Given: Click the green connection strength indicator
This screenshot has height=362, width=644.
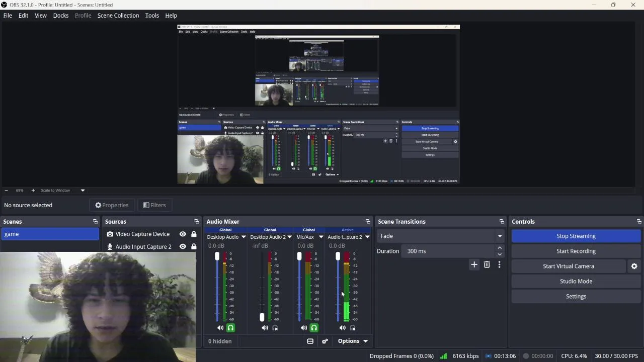Looking at the screenshot, I should (443, 356).
